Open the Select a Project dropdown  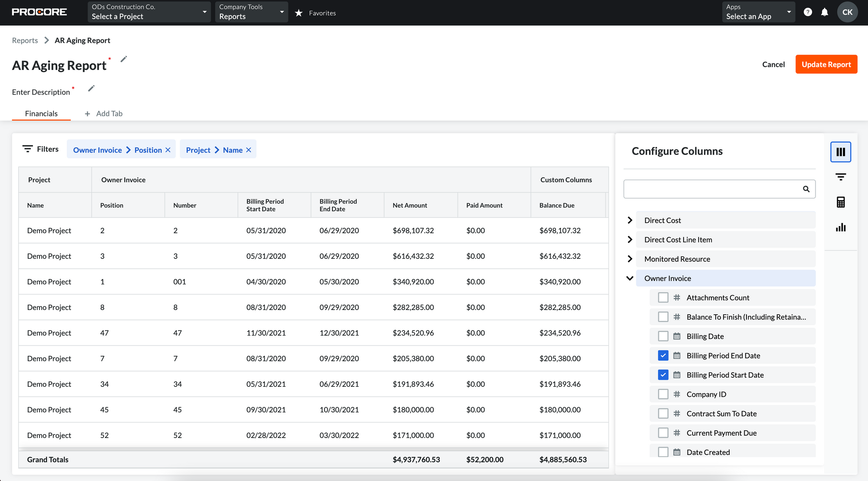click(149, 12)
